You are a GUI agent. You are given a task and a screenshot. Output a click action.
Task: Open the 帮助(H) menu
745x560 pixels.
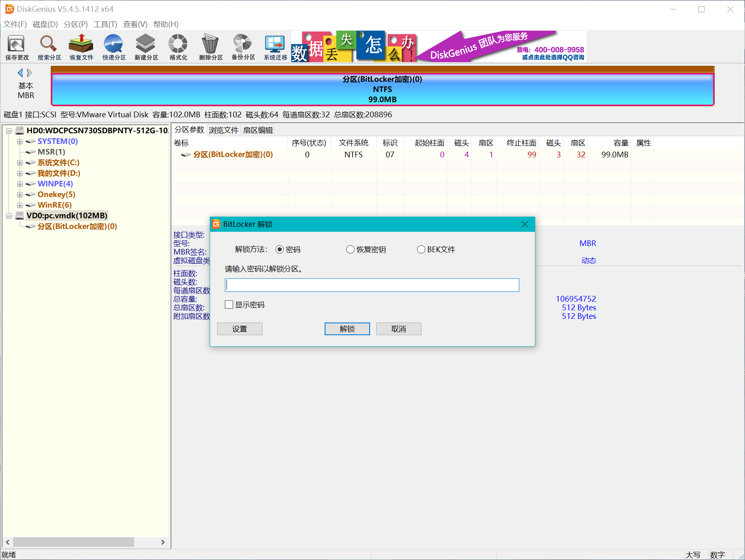[166, 24]
